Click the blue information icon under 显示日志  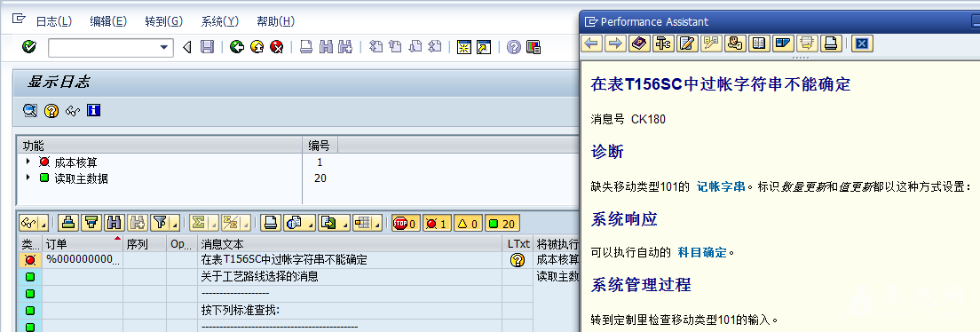pyautogui.click(x=94, y=111)
